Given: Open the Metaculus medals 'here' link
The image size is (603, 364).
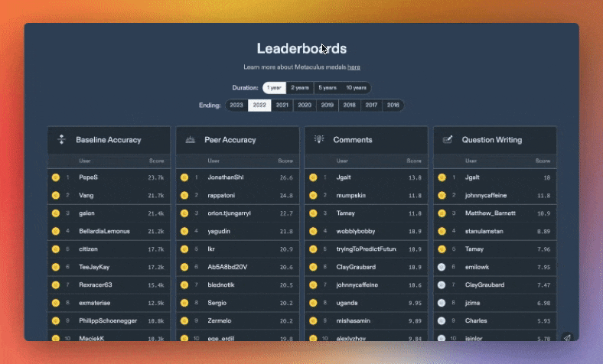Looking at the screenshot, I should tap(354, 67).
